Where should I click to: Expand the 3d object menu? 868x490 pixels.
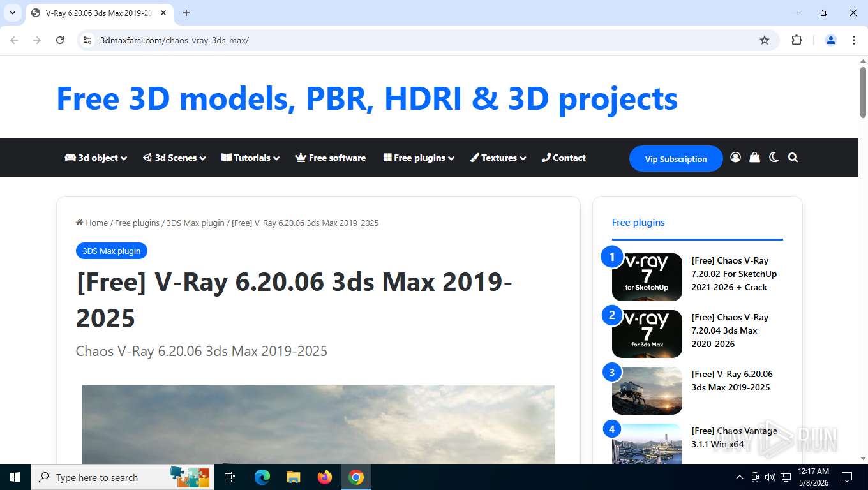tap(96, 158)
